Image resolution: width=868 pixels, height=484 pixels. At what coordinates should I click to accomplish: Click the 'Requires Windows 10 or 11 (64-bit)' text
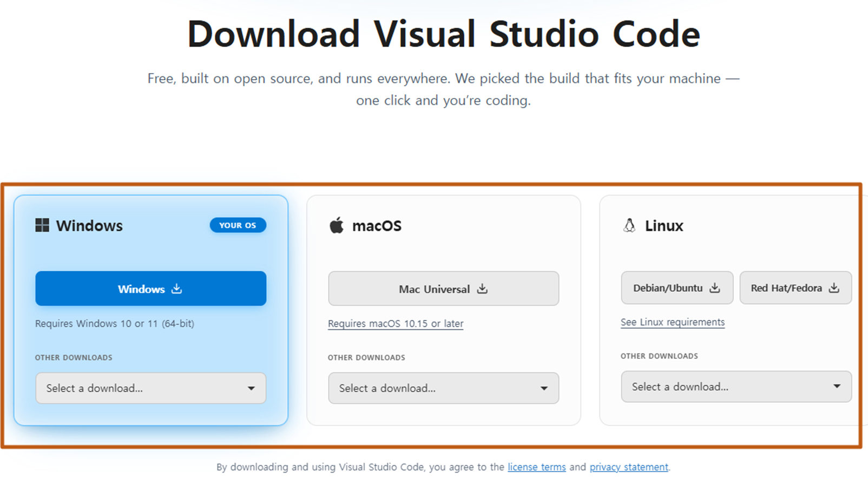point(115,324)
